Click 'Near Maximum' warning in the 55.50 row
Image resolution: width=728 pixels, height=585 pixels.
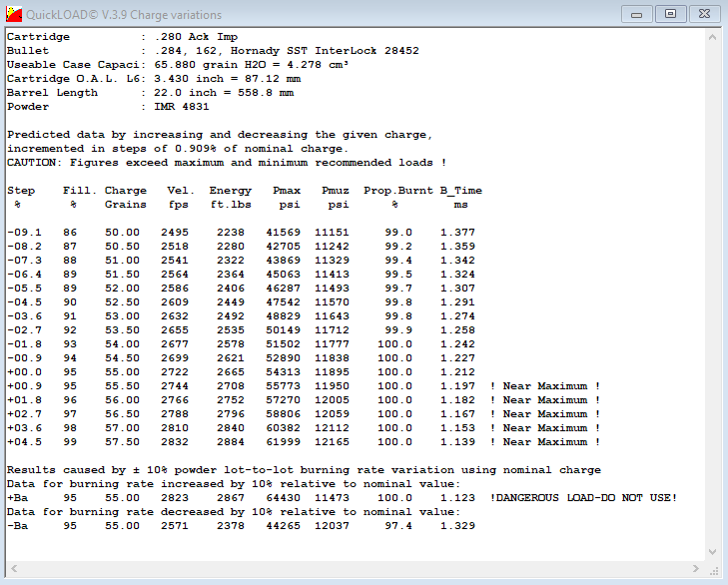545,385
